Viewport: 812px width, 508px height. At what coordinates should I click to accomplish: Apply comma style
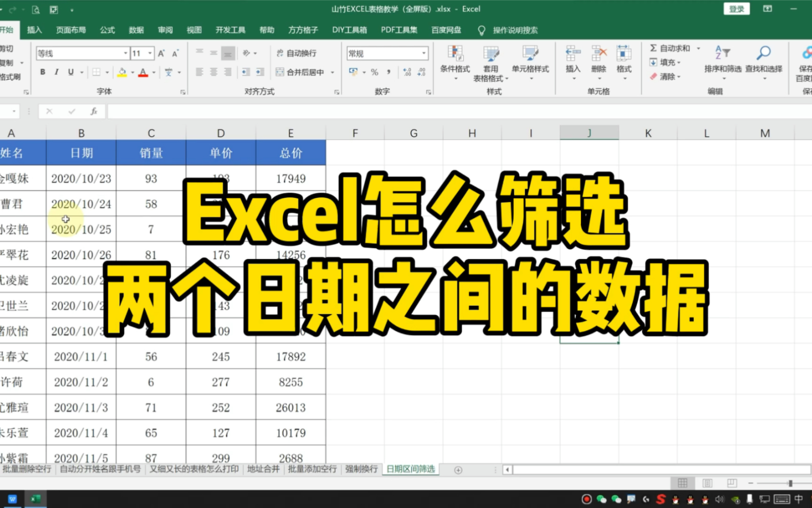[389, 72]
